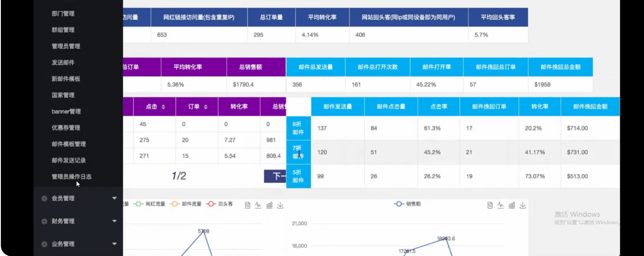
Task: Open 管理员管理 in sidebar
Action: tap(66, 46)
